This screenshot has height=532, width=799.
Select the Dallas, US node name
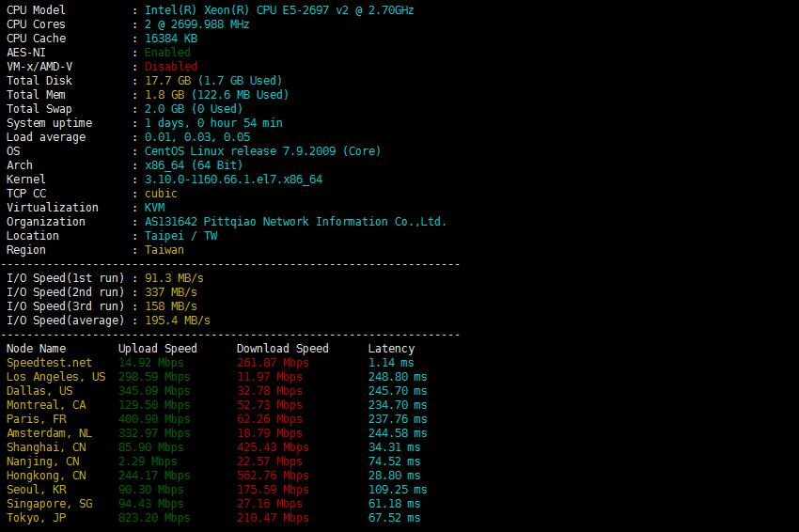point(39,391)
